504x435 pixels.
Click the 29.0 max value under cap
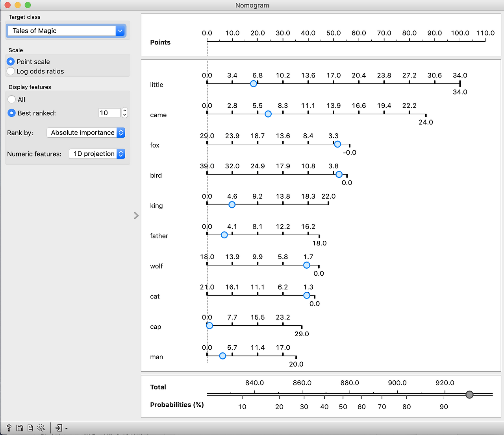[302, 334]
